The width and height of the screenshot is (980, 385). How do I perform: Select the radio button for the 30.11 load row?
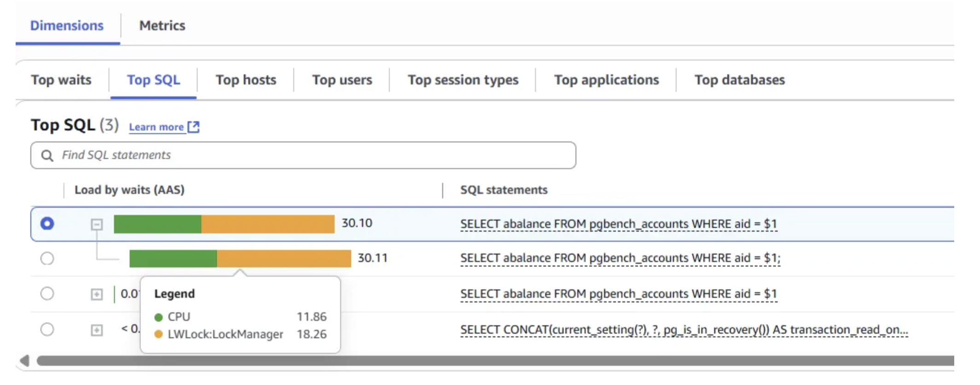[x=47, y=258]
